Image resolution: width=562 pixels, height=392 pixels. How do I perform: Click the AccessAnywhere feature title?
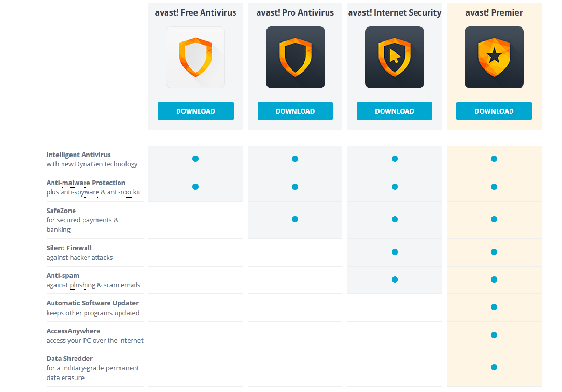click(x=73, y=331)
